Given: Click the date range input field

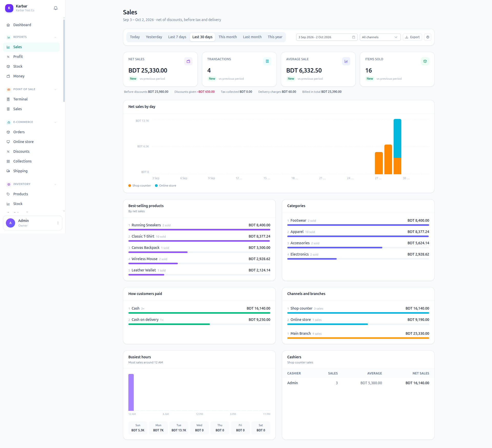Looking at the screenshot, I should pos(327,37).
